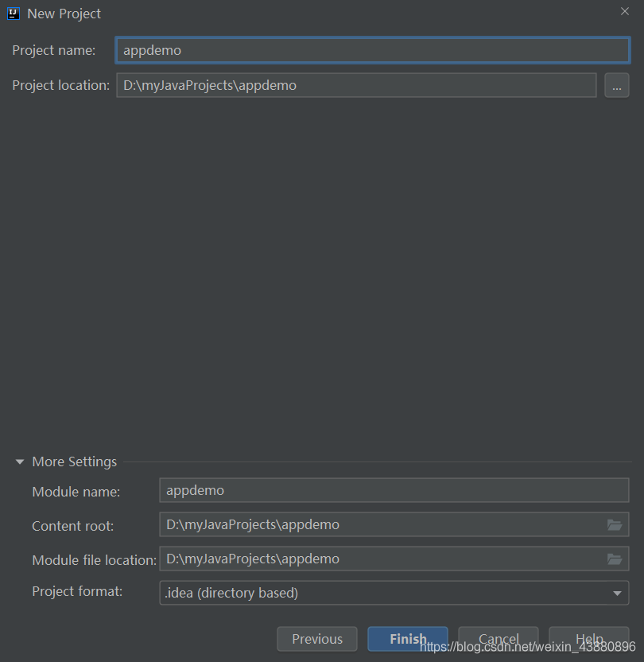Select the Module name input field

394,490
